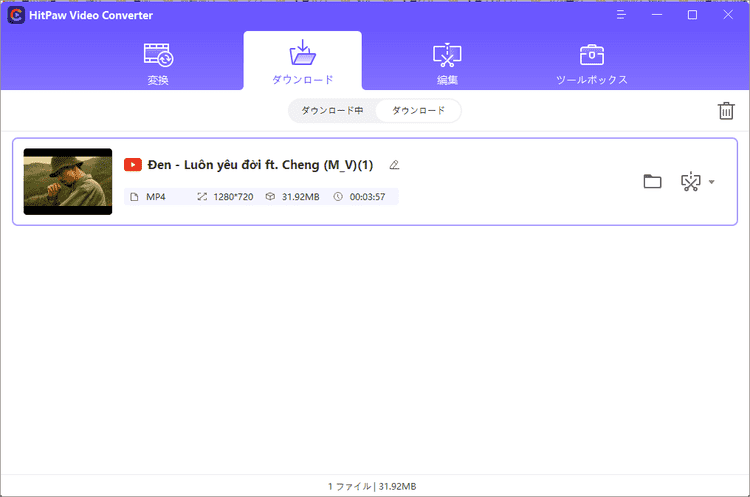Close the HitPaw Video Converter window
The image size is (750, 497).
pyautogui.click(x=728, y=15)
